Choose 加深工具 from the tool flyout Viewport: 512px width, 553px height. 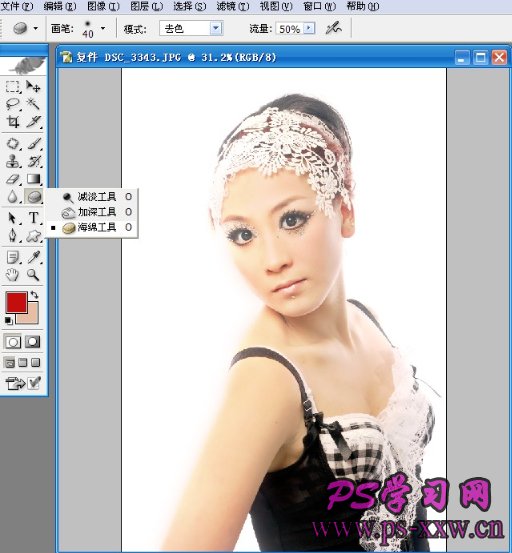(92, 212)
